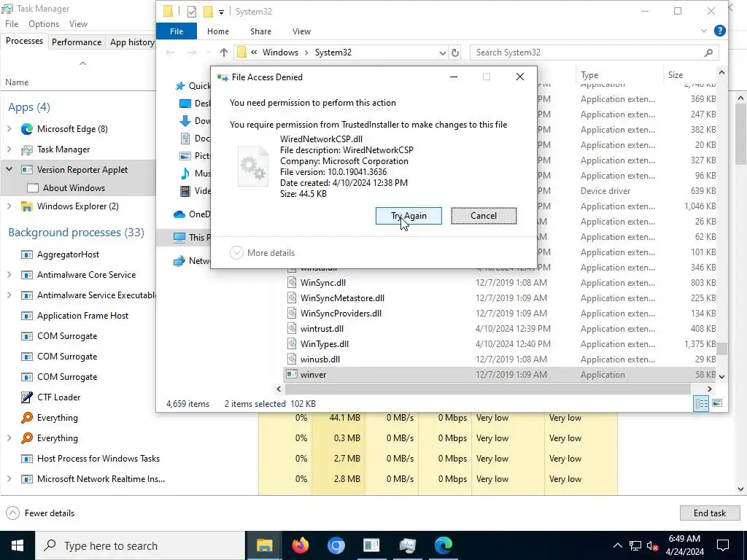Expand the Explorer ribbon chevron
The height and width of the screenshot is (560, 747).
coord(704,31)
